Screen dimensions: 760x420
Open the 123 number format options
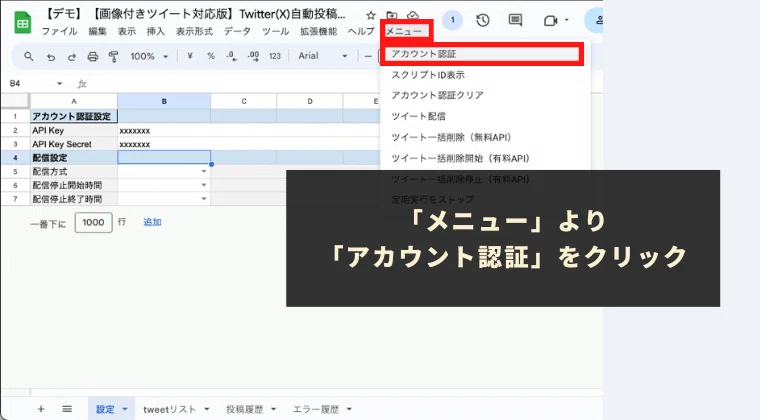[x=275, y=56]
